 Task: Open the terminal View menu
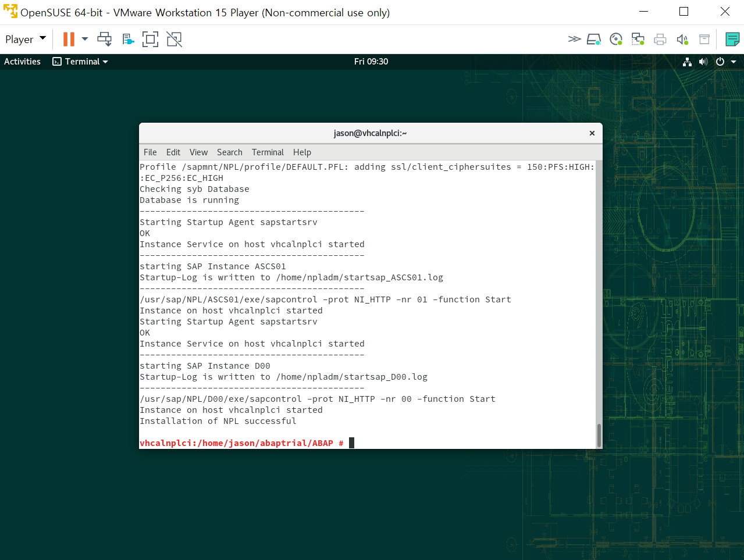click(198, 152)
